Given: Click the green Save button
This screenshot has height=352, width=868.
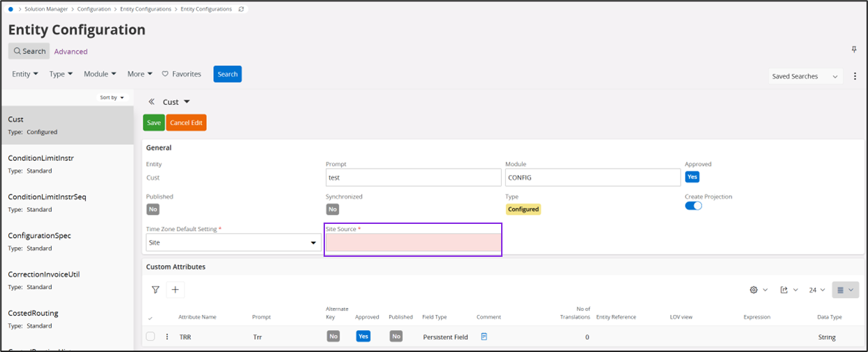Looking at the screenshot, I should click(x=154, y=122).
